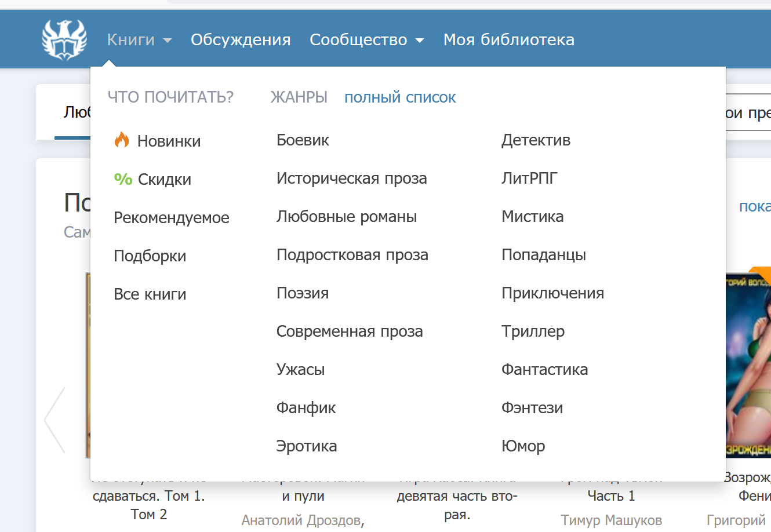The height and width of the screenshot is (532, 771).
Task: Open Любовные романы category
Action: (x=346, y=217)
